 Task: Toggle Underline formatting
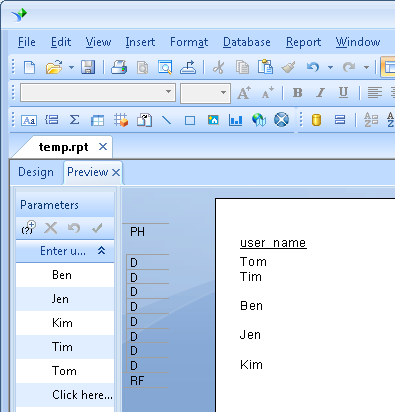click(x=343, y=93)
